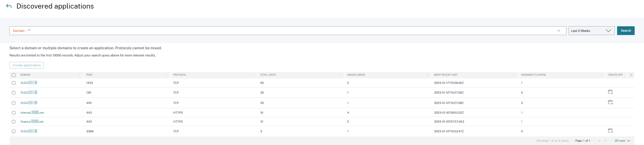Image resolution: width=644 pixels, height=145 pixels.
Task: Click create app icon for port 3389 row
Action: click(x=610, y=131)
